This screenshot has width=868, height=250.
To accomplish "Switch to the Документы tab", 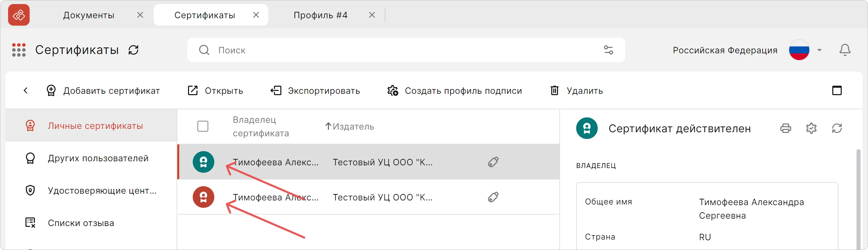I will (89, 15).
